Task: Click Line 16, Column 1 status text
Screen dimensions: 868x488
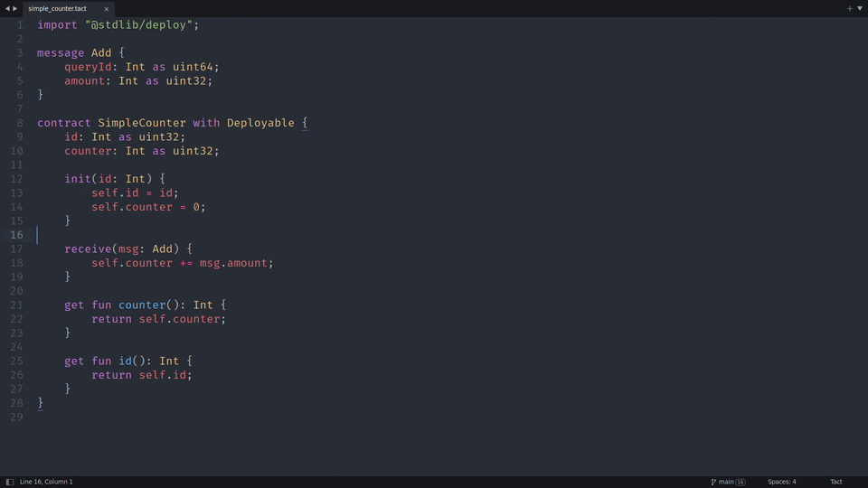Action: (46, 482)
